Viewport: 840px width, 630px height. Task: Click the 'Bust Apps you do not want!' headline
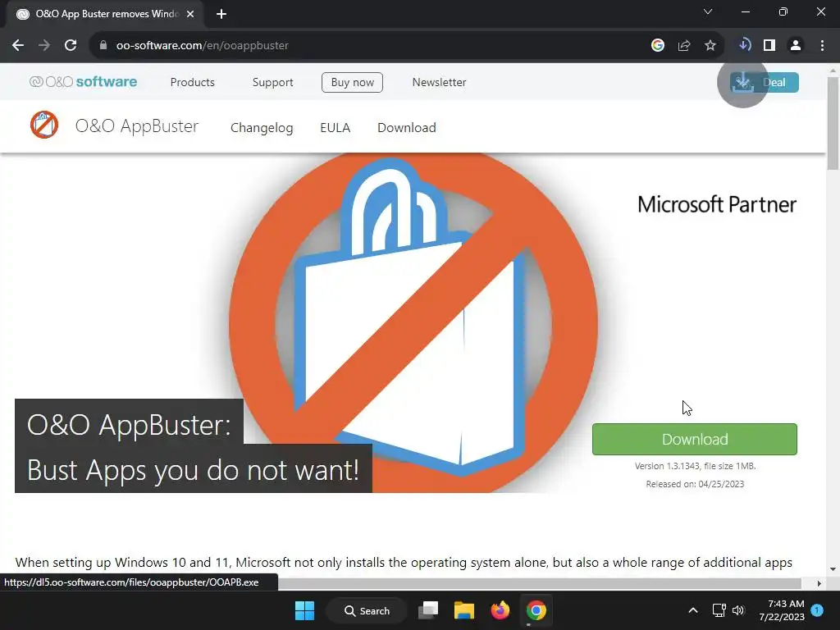click(x=193, y=470)
